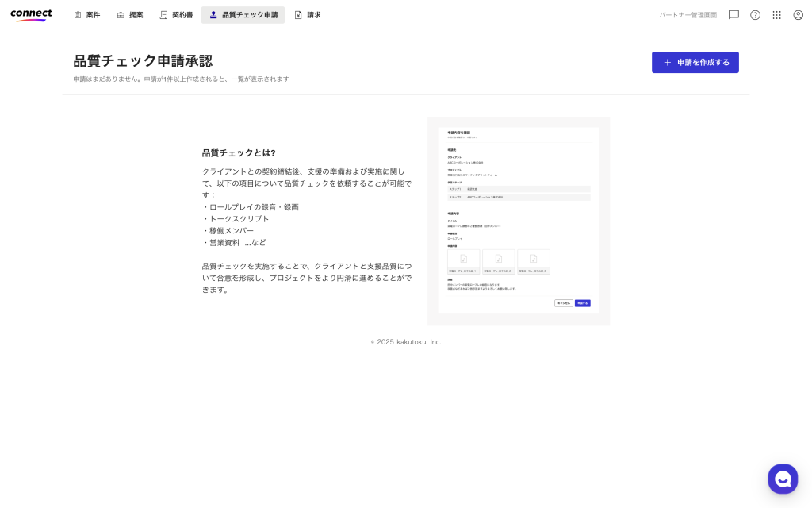Click the connect logo
Screen dimensions: 812x508
click(31, 14)
